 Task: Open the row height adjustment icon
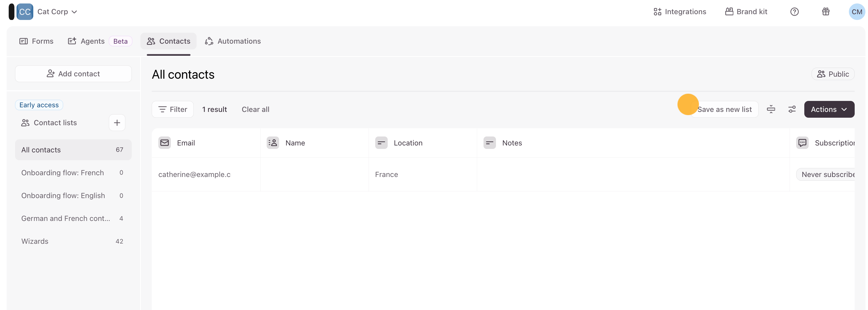[x=771, y=109]
